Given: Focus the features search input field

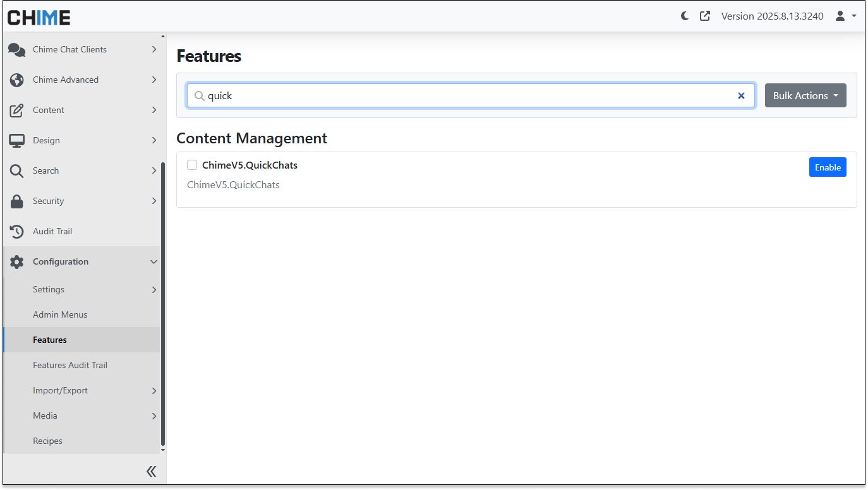Looking at the screenshot, I should click(471, 96).
